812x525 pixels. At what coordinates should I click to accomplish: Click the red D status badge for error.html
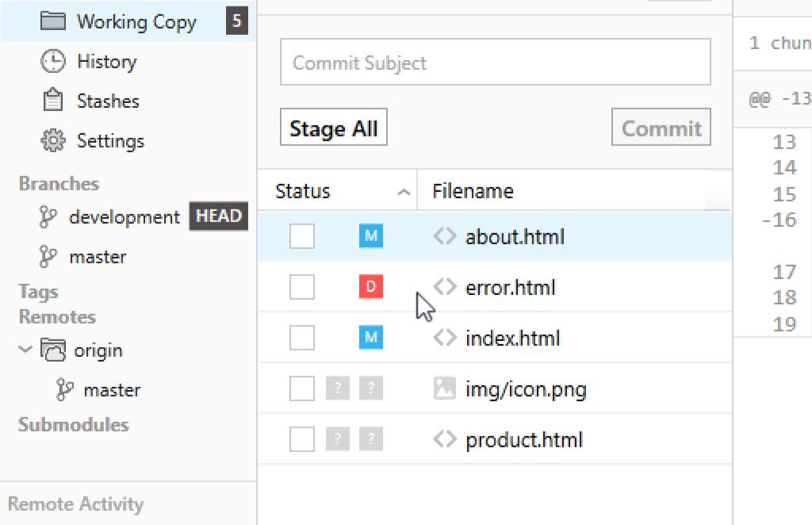coord(370,287)
